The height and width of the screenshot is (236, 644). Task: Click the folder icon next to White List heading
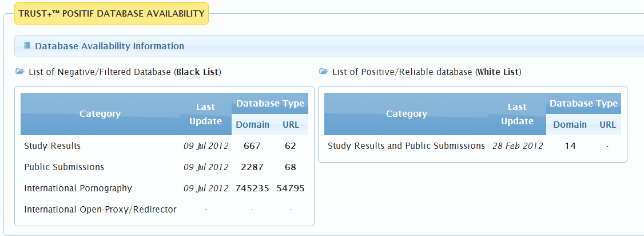(x=324, y=72)
